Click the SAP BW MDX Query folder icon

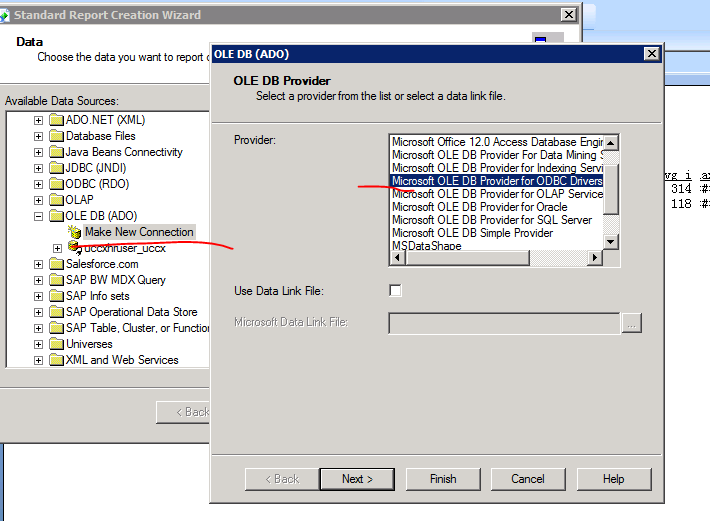pyautogui.click(x=57, y=280)
